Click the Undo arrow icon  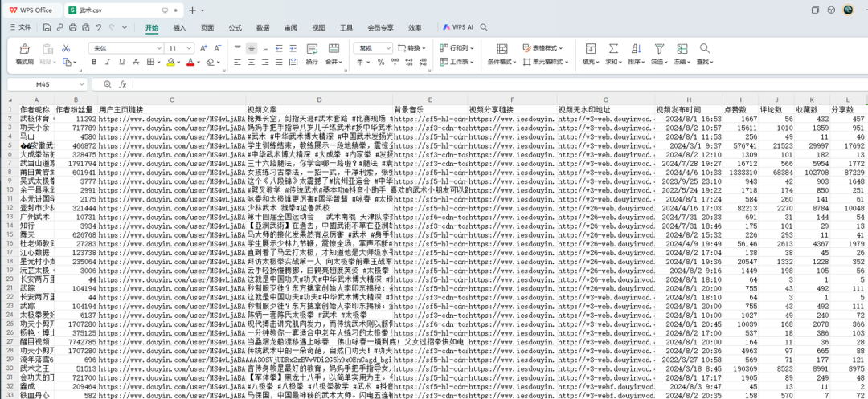[99, 27]
